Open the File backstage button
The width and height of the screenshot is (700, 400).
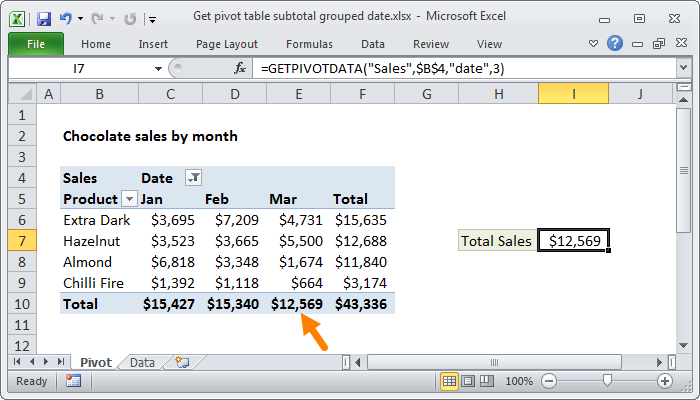35,44
